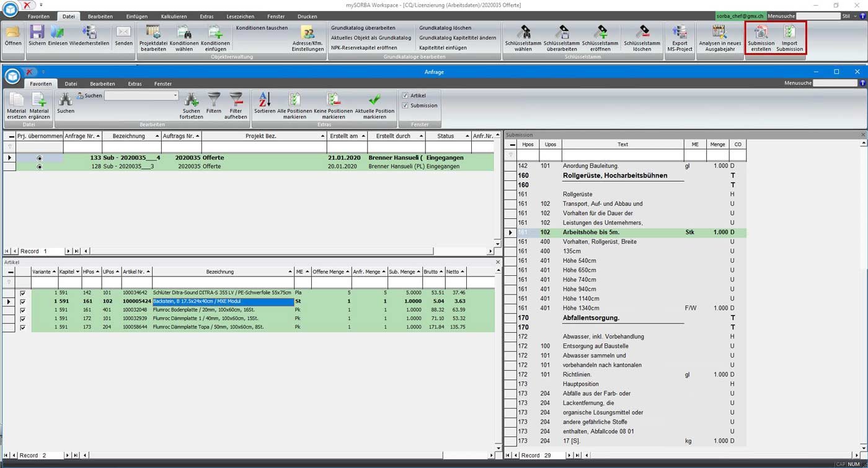Select radio button for Anfrage 128
Viewport: 868px width, 468px height.
pos(40,167)
